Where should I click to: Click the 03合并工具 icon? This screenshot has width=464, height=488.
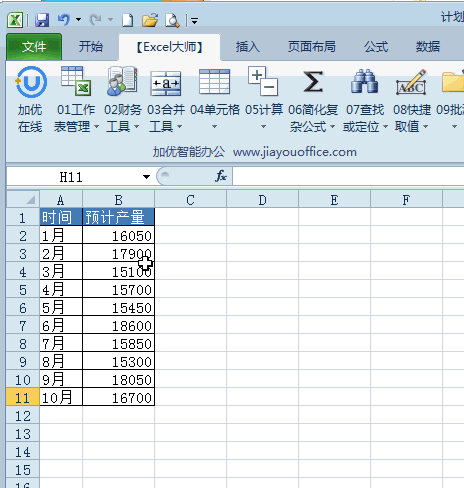[166, 83]
